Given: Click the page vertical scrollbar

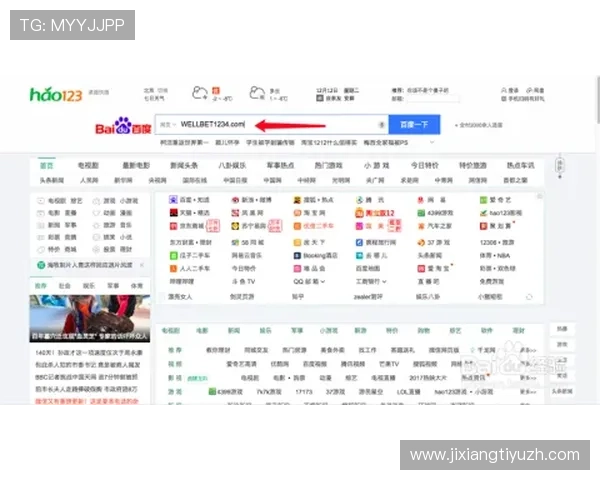Looking at the screenshot, I should coord(598,100).
